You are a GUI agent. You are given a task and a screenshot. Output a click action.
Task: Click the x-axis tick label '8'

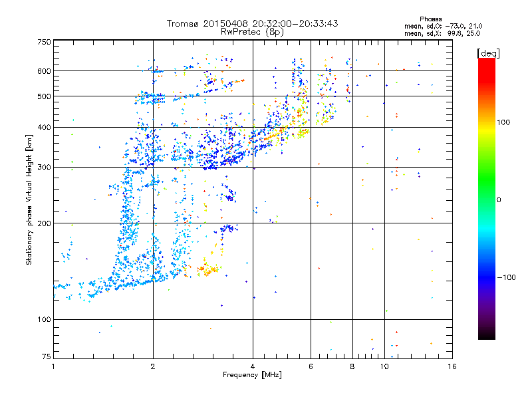(352, 366)
